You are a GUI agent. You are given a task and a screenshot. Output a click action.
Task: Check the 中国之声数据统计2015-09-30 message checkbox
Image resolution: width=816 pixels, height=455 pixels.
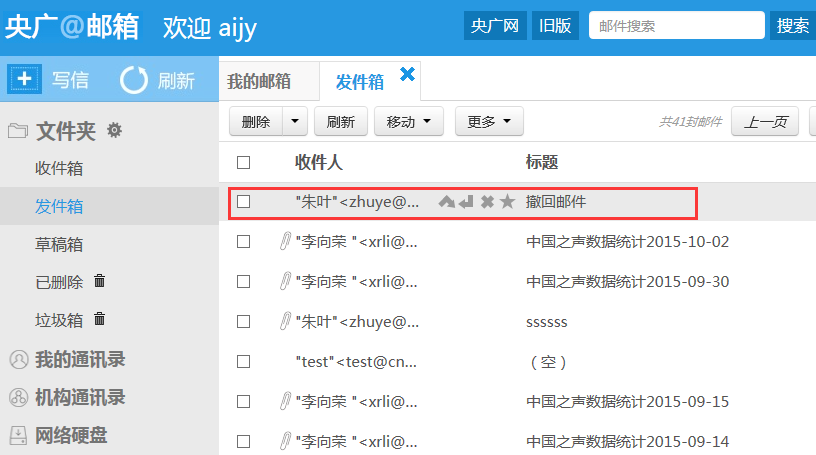[x=244, y=282]
